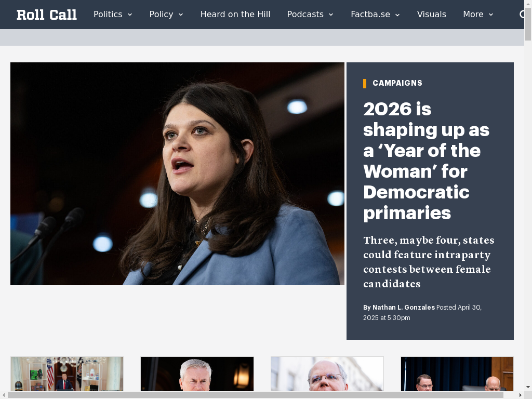Open the Campaigns category label
532x399 pixels.
(397, 83)
